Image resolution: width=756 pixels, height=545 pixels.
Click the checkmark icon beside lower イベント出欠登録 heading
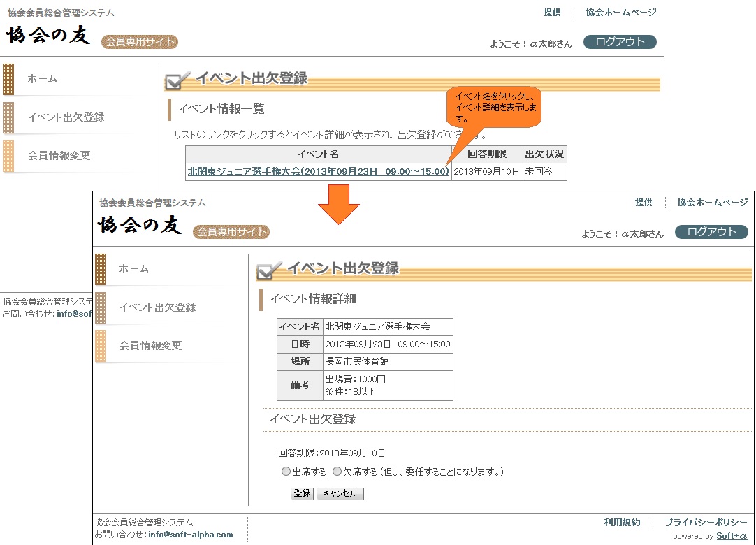click(x=268, y=270)
